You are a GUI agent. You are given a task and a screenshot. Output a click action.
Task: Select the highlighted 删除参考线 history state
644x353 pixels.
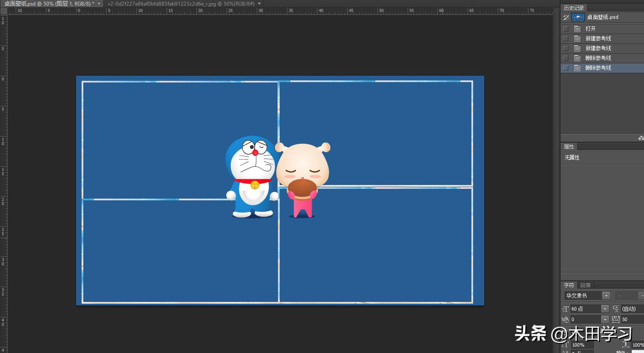pyautogui.click(x=598, y=68)
